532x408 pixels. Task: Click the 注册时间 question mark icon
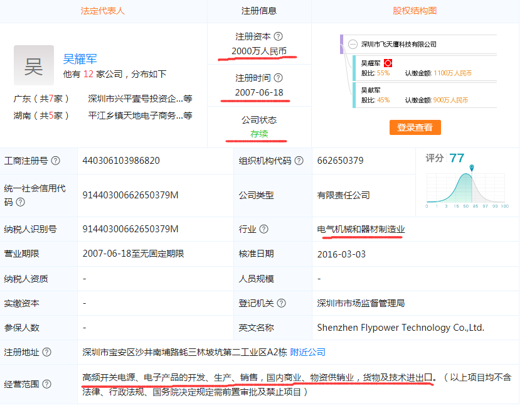pos(279,77)
